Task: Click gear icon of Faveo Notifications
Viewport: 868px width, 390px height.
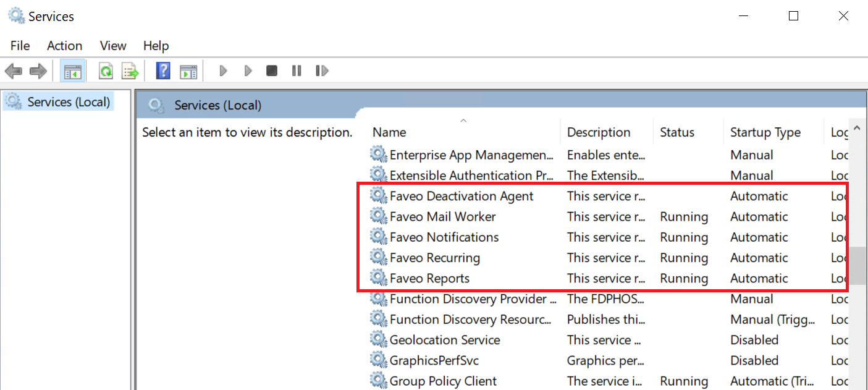Action: 378,237
